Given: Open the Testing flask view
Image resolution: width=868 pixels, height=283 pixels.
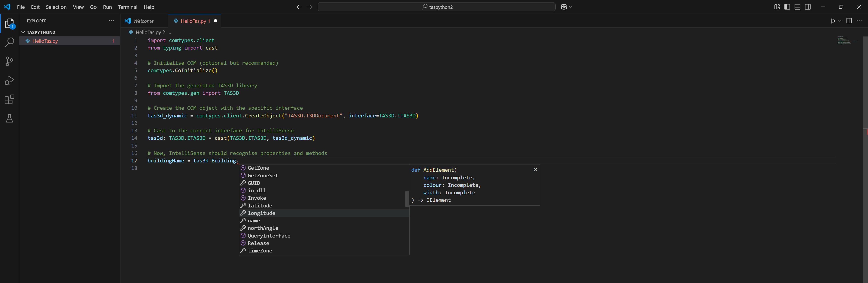Looking at the screenshot, I should point(9,118).
